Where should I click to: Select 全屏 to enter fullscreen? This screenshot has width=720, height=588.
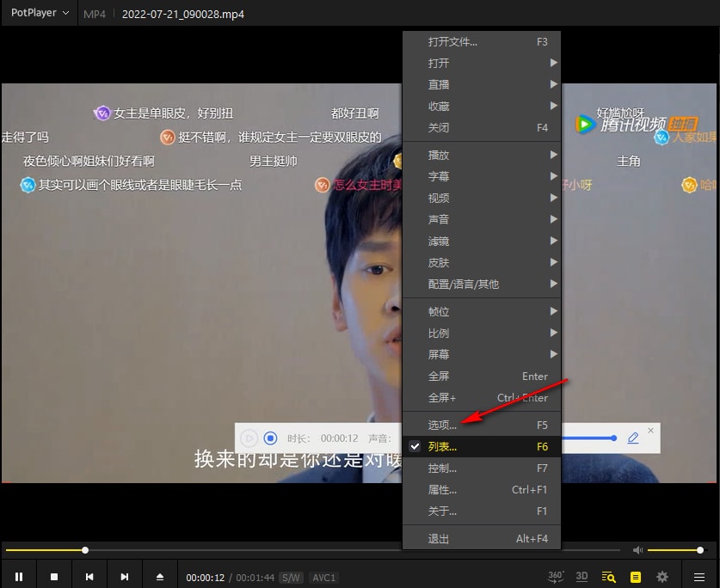440,376
